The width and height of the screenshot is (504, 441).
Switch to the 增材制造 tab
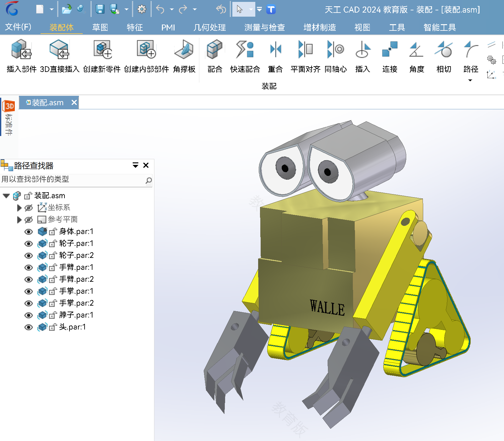tap(320, 28)
